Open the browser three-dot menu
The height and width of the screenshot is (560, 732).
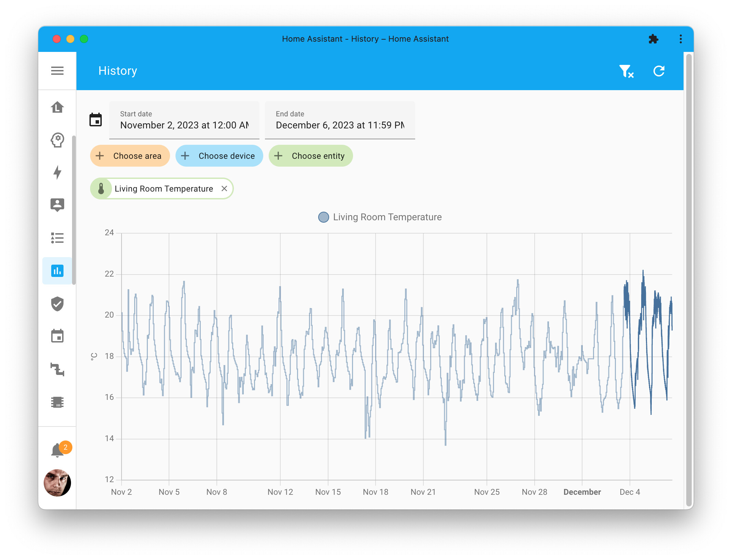pyautogui.click(x=680, y=39)
